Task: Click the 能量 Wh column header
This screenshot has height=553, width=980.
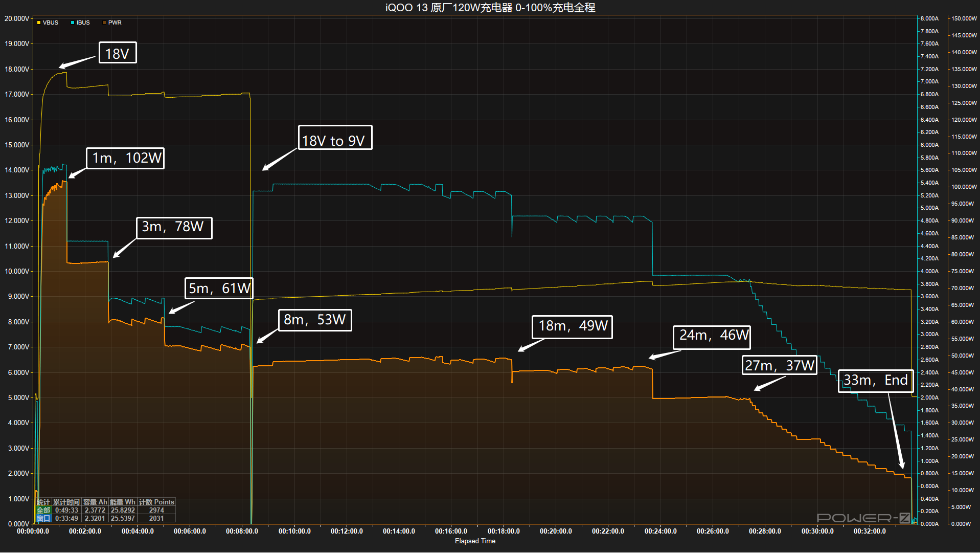Action: click(123, 502)
